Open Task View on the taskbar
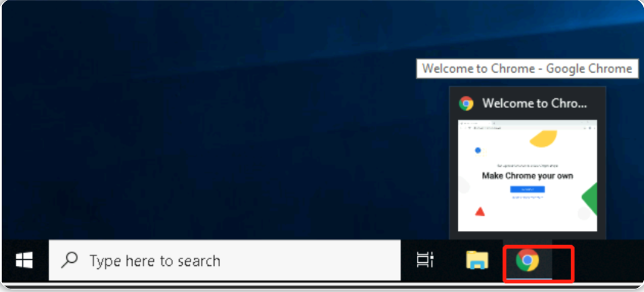Image resolution: width=644 pixels, height=292 pixels. [x=425, y=261]
